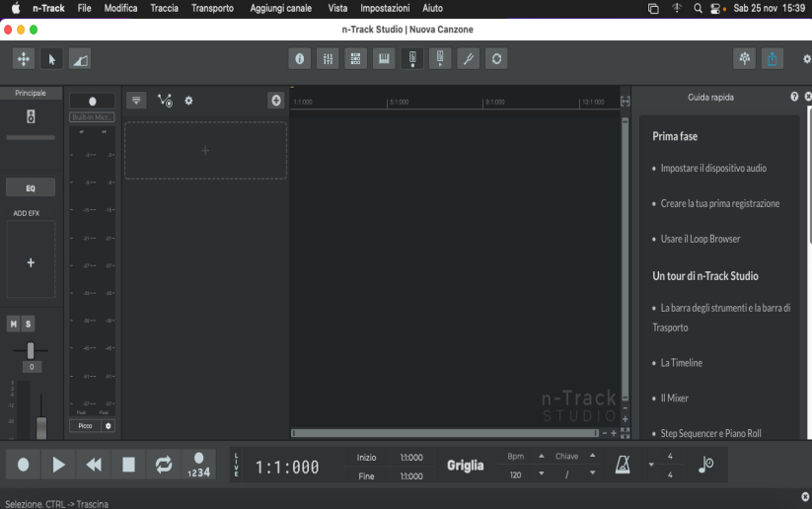Click the empty add-track placeholder plus
This screenshot has width=812, height=509.
coord(205,151)
